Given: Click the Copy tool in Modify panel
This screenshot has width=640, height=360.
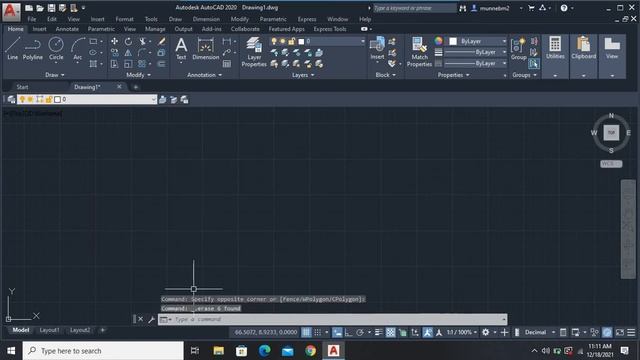Looking at the screenshot, I should click(114, 53).
